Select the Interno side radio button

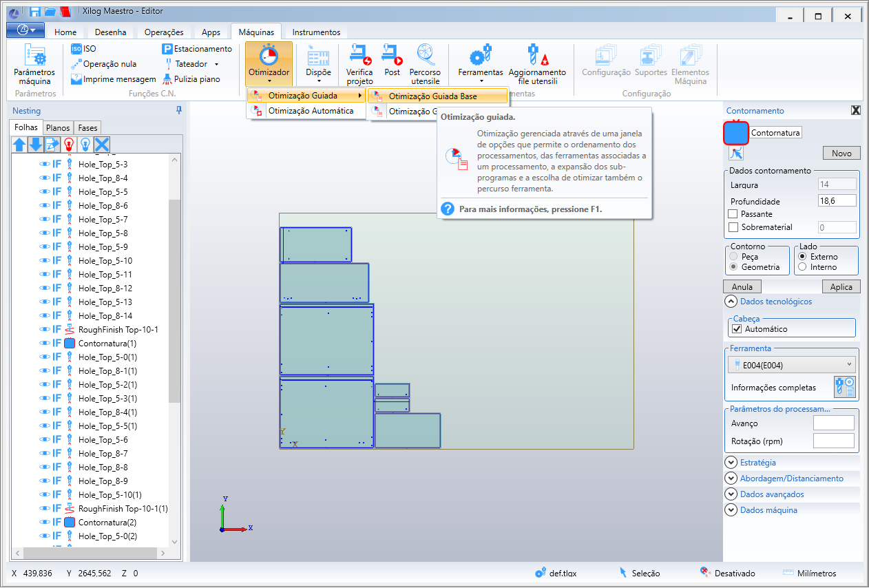802,267
